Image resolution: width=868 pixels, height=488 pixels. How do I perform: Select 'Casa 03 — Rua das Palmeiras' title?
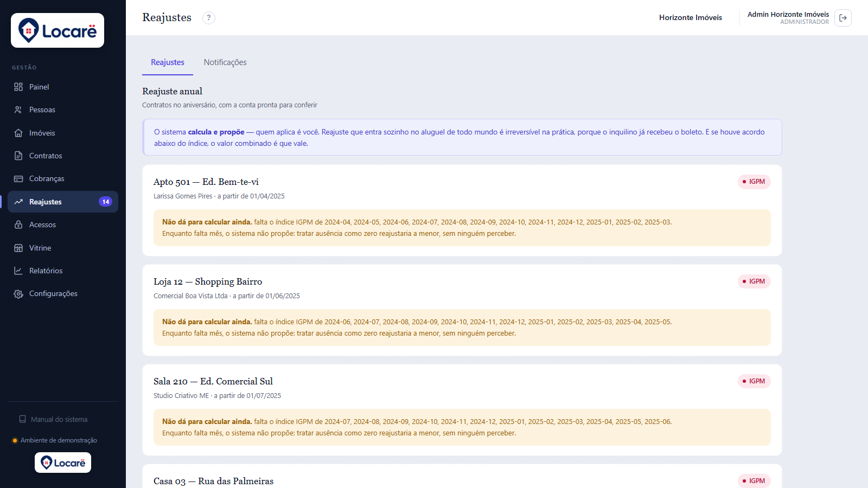213,481
